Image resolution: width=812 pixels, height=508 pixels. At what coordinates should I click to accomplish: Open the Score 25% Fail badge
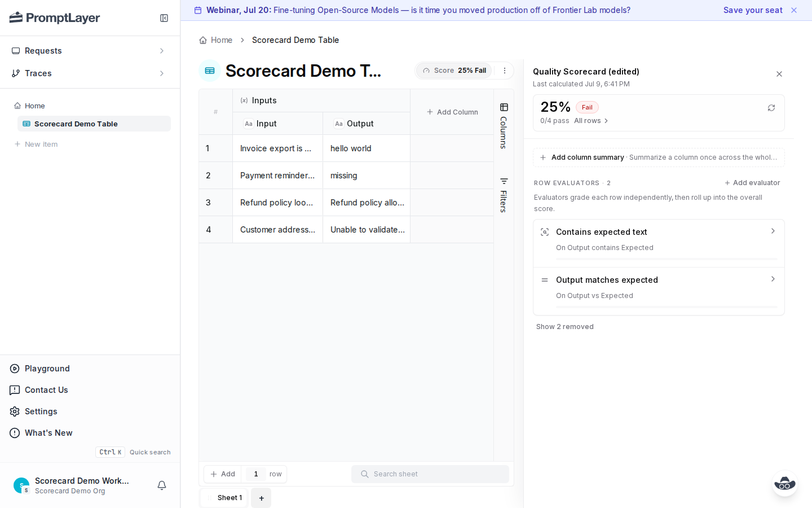click(454, 71)
